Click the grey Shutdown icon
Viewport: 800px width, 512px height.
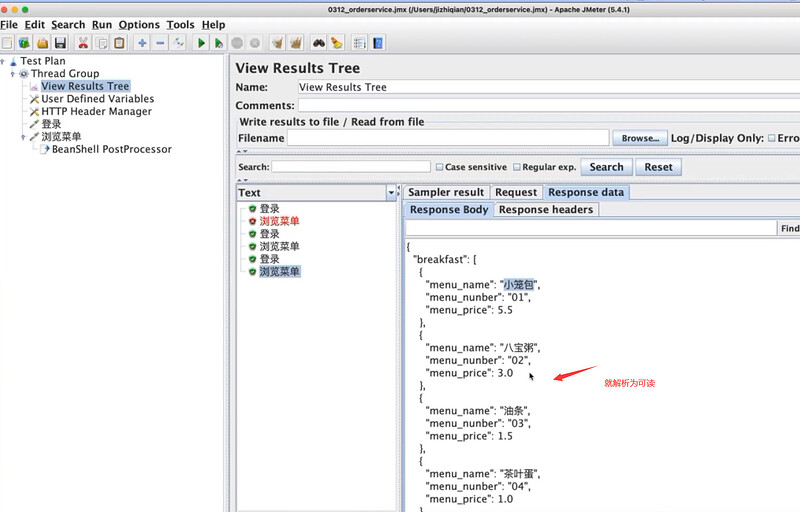(x=255, y=43)
